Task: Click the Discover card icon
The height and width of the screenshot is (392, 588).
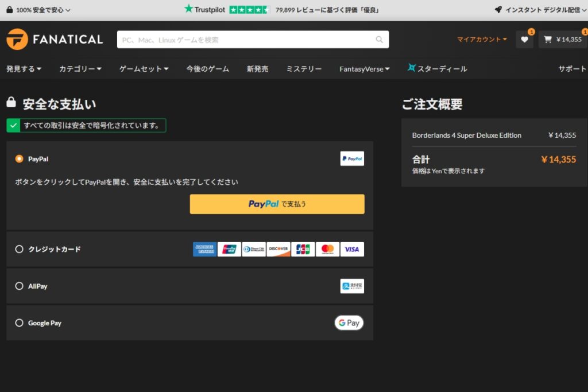Action: (278, 249)
